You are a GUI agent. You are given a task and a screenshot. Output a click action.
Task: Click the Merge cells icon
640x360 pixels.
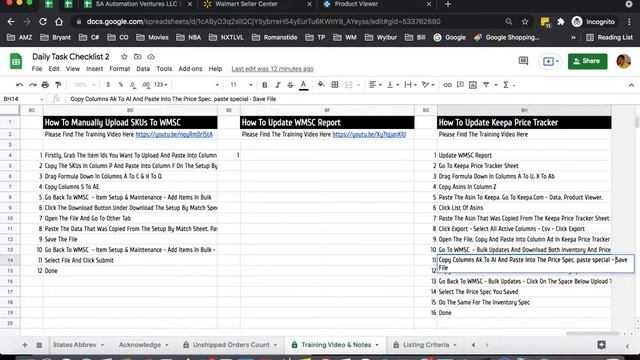click(x=348, y=85)
